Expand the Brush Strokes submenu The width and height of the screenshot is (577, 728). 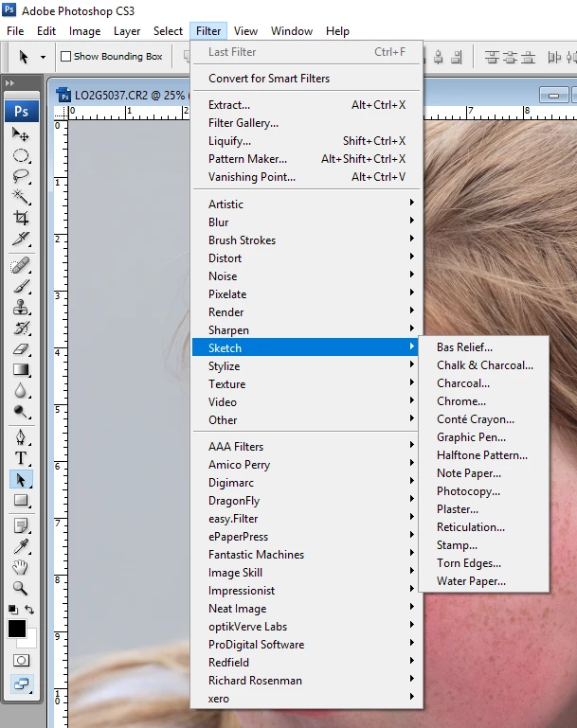[305, 240]
